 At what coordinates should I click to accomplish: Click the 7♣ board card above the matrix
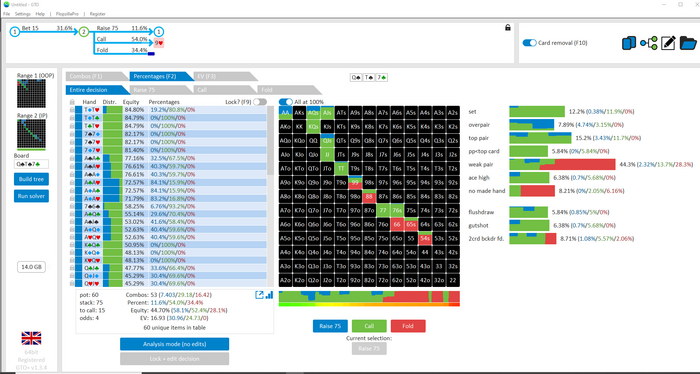382,77
